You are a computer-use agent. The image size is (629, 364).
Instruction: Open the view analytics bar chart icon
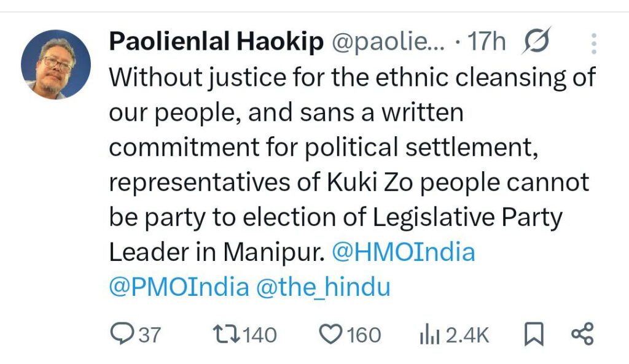[428, 335]
